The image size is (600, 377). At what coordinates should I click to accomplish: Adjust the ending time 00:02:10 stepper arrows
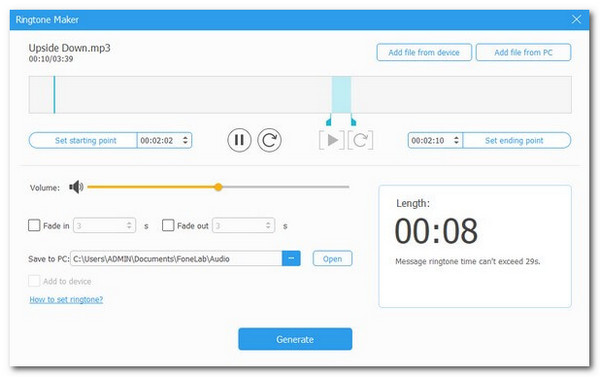456,140
